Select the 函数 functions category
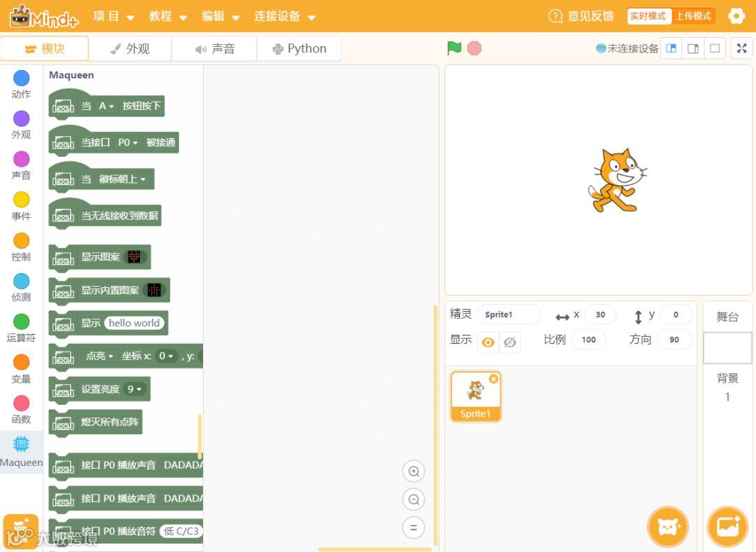The image size is (756, 552). [x=21, y=410]
